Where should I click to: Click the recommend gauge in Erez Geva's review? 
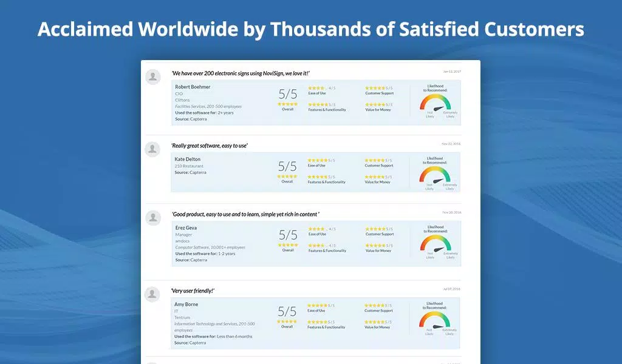pyautogui.click(x=436, y=244)
